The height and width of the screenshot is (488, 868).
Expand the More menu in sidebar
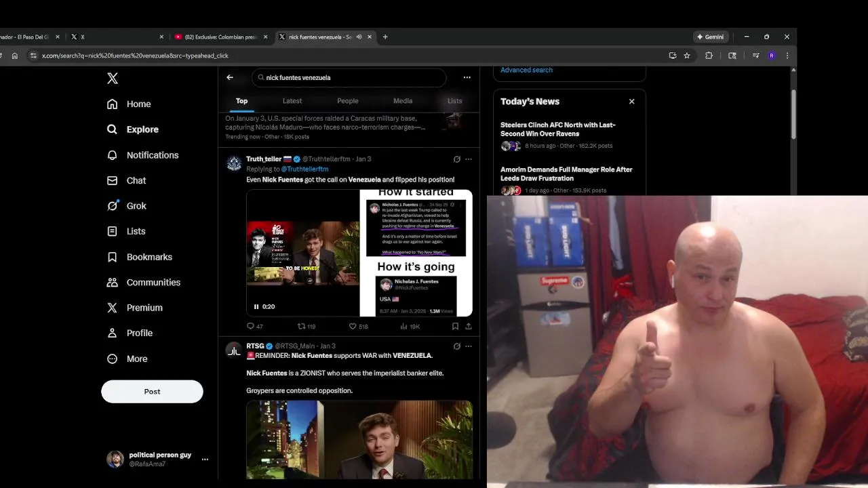[127, 359]
